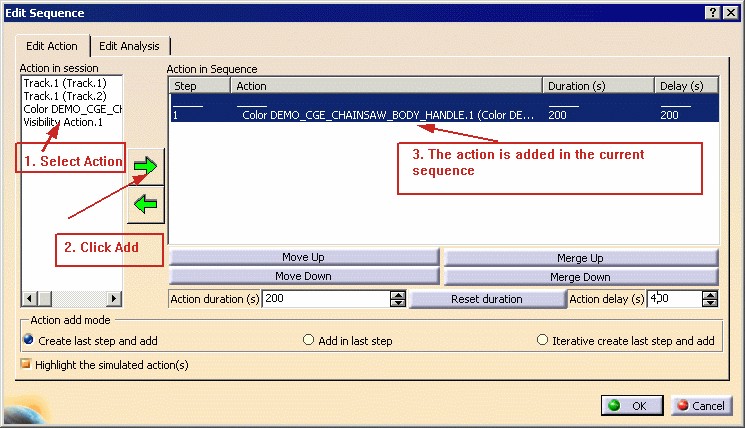Select 'Create last step and add' option
The width and height of the screenshot is (745, 428).
[x=28, y=340]
